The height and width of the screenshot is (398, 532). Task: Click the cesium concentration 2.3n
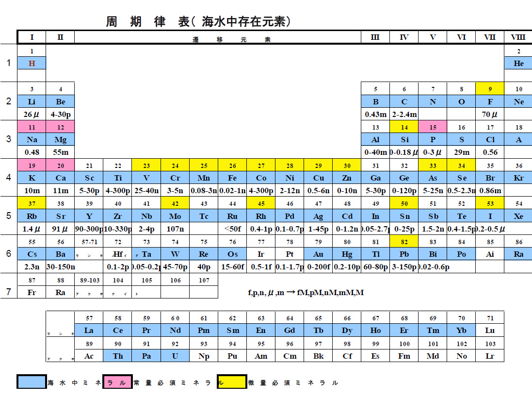click(x=32, y=267)
